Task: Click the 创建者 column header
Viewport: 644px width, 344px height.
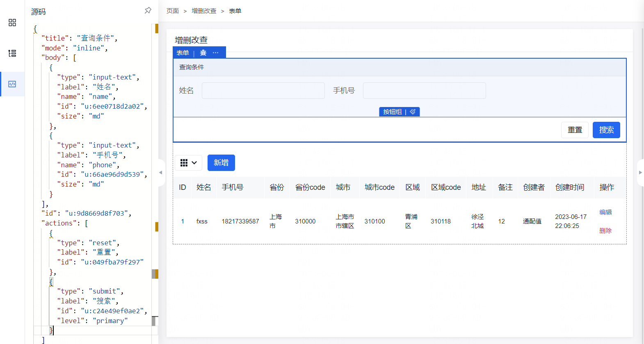Action: click(534, 187)
